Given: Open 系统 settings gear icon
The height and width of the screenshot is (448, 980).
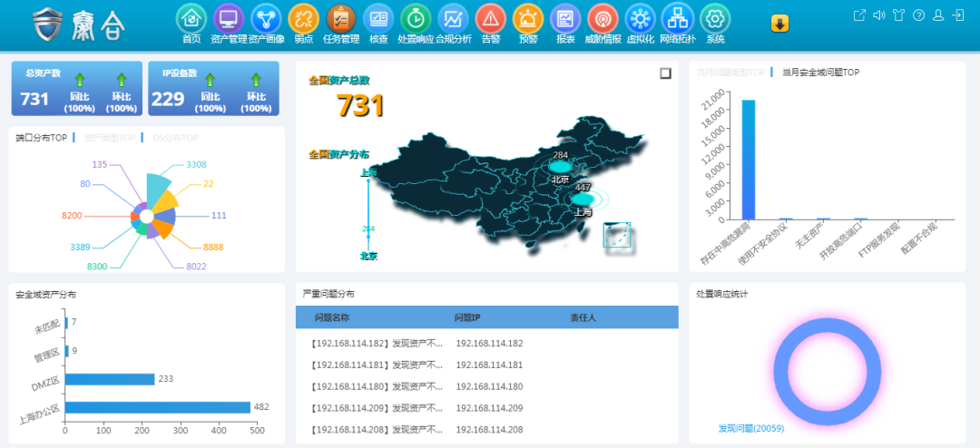Looking at the screenshot, I should coord(715,18).
